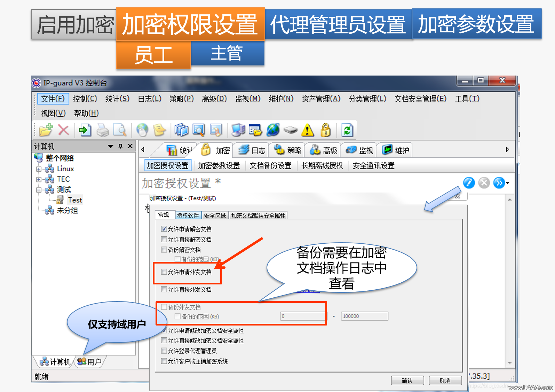Click the yellow warning triangle icon
555x392 pixels.
(308, 130)
